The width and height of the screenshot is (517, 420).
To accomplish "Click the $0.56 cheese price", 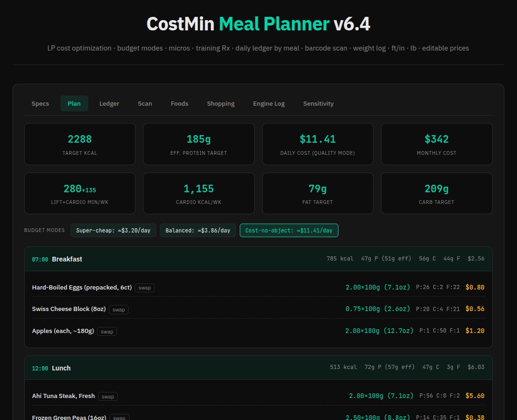I will pos(475,309).
